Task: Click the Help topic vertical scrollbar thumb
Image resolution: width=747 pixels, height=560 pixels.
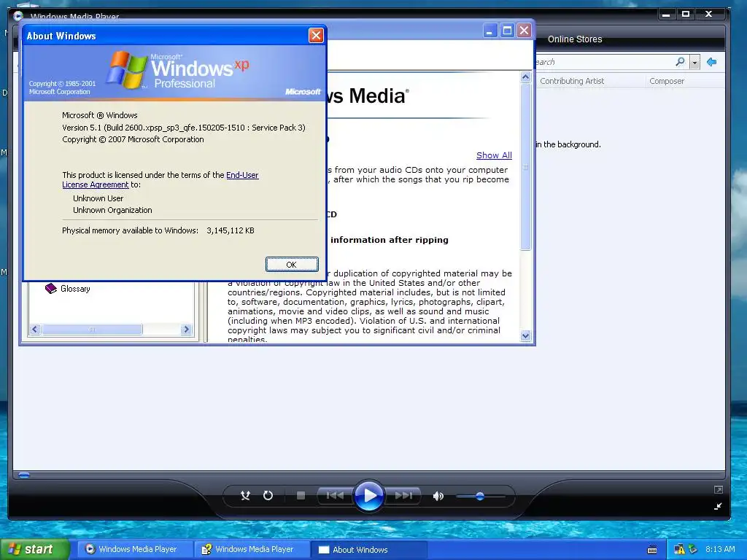Action: tap(525, 167)
